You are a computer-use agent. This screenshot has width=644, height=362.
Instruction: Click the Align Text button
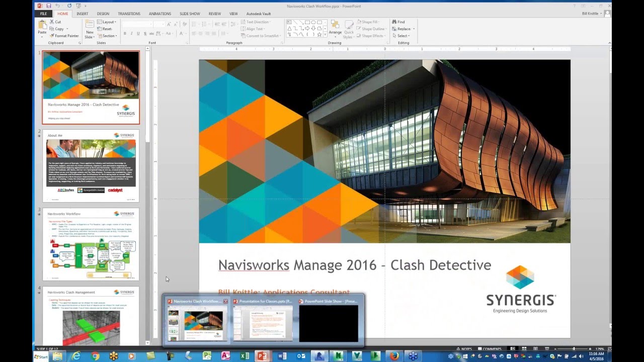[253, 29]
